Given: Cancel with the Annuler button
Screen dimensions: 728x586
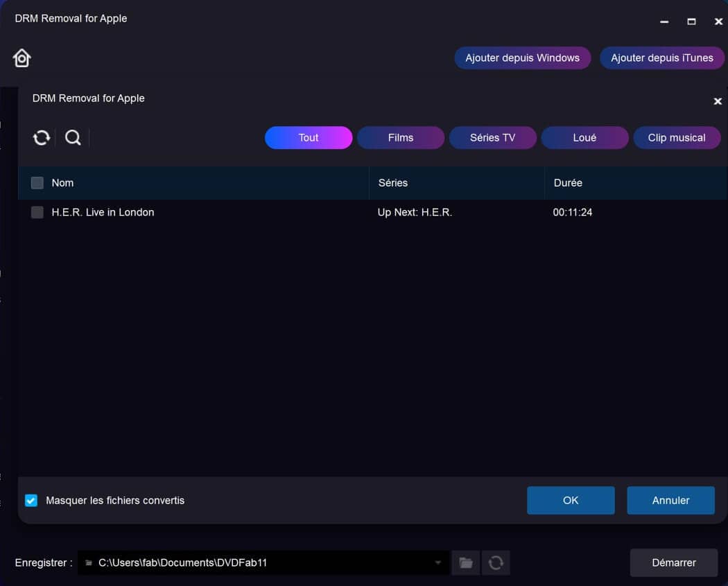Looking at the screenshot, I should click(670, 501).
